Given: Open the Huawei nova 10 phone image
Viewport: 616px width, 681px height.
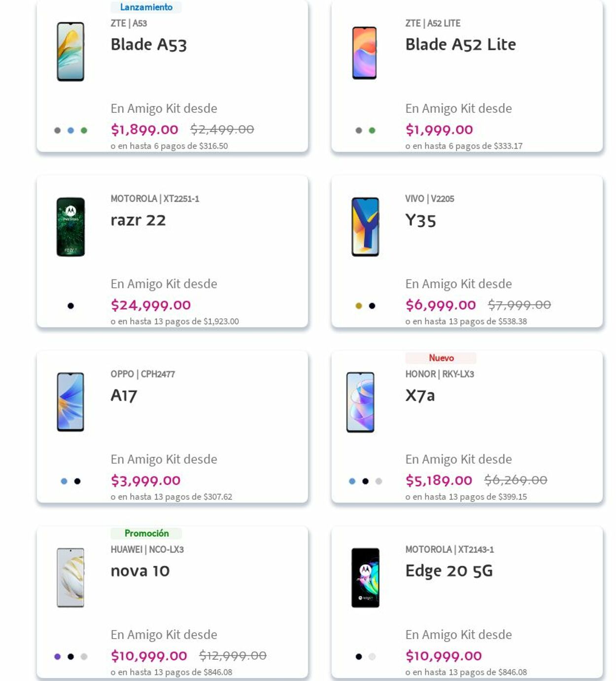Looking at the screenshot, I should click(70, 578).
